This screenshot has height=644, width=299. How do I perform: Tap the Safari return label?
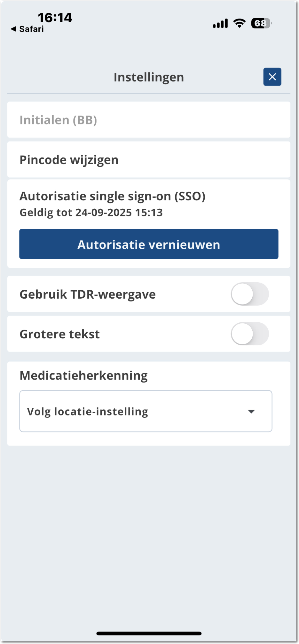31,29
